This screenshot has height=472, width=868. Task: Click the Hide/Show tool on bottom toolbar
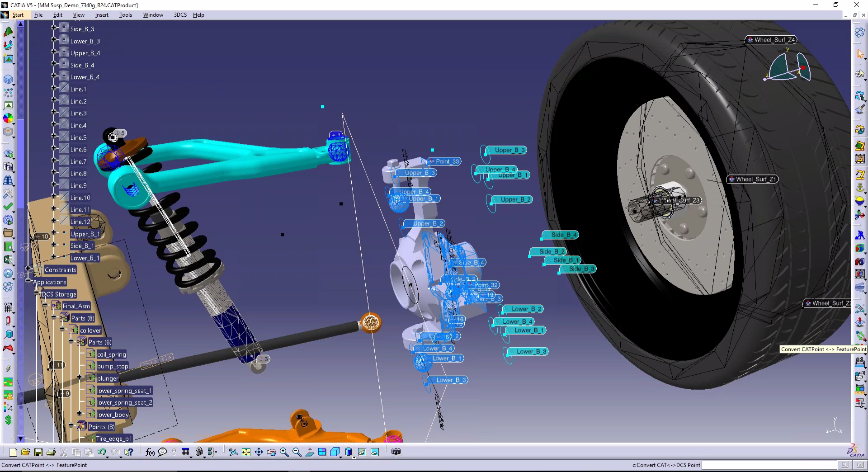(x=363, y=452)
